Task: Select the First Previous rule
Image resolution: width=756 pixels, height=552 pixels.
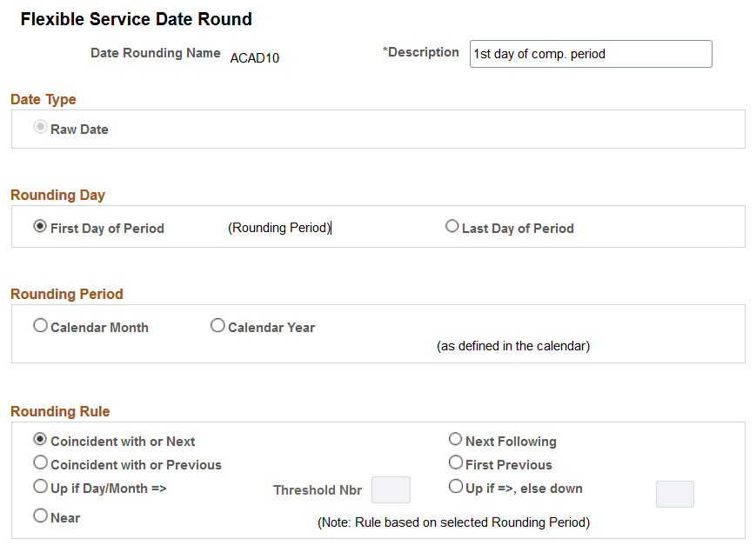Action: tap(455, 462)
